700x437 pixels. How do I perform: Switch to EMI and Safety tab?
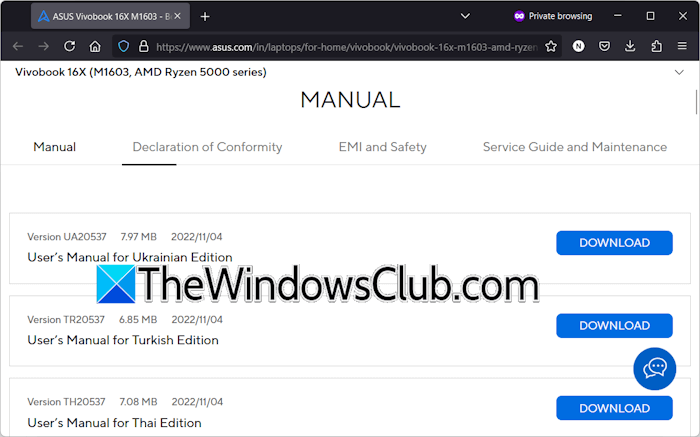coord(383,147)
